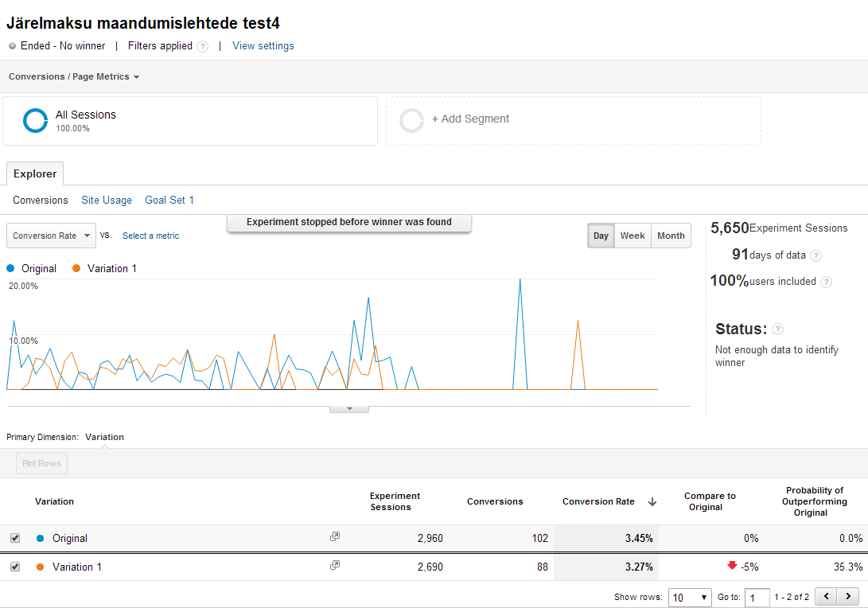Expand Conversions / Page Metrics menu
The width and height of the screenshot is (868, 608).
(74, 77)
